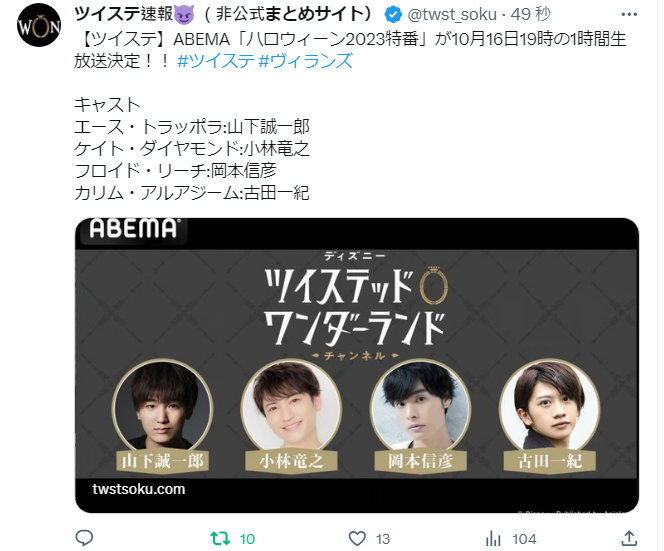Like the tweet with heart icon
The image size is (664, 551).
357,539
